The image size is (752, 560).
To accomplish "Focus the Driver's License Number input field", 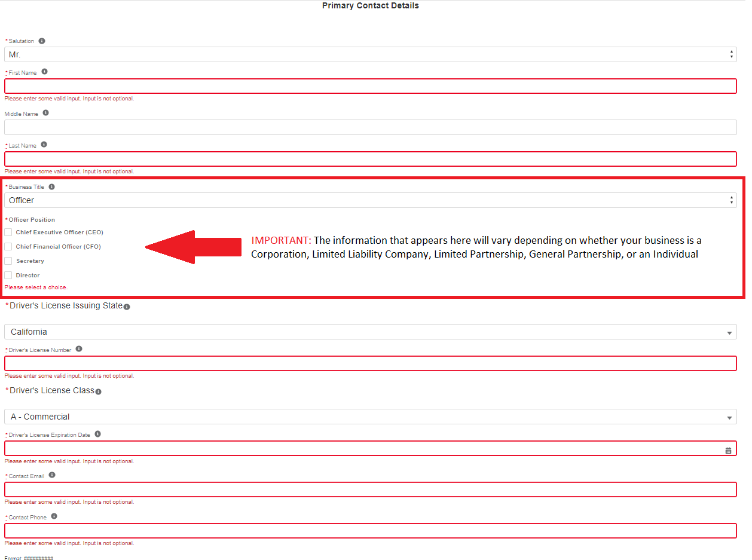I will coord(370,363).
